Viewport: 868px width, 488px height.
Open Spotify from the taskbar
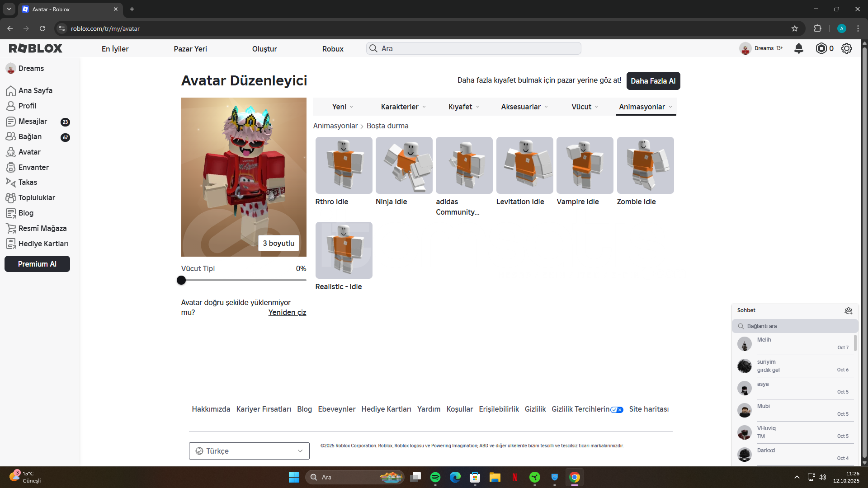(x=435, y=477)
